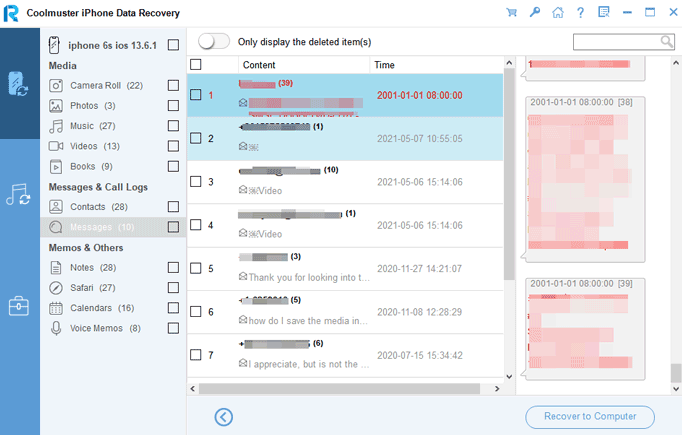Select message 'Thank you for looking into t...'
Viewport: 682px width, 435px height.
[345, 268]
